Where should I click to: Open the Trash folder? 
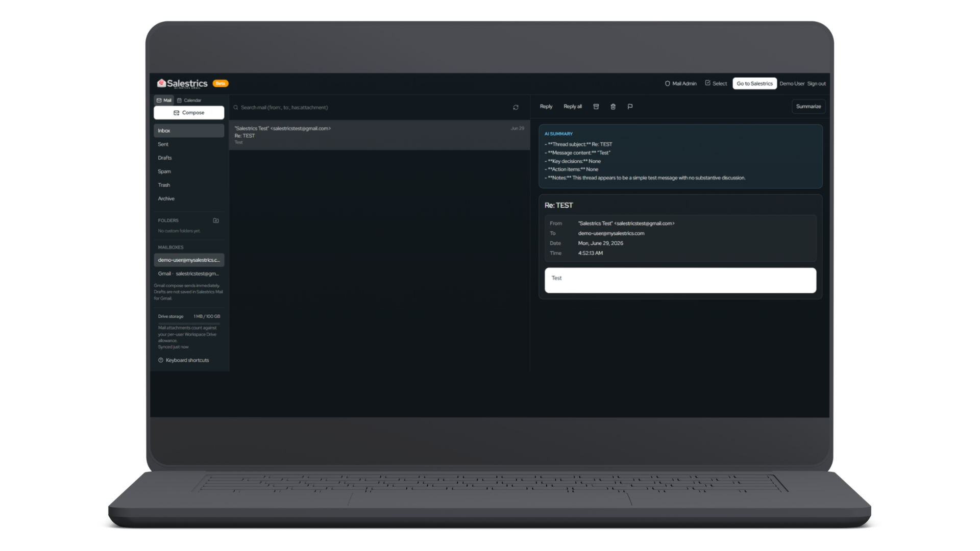[x=189, y=185]
